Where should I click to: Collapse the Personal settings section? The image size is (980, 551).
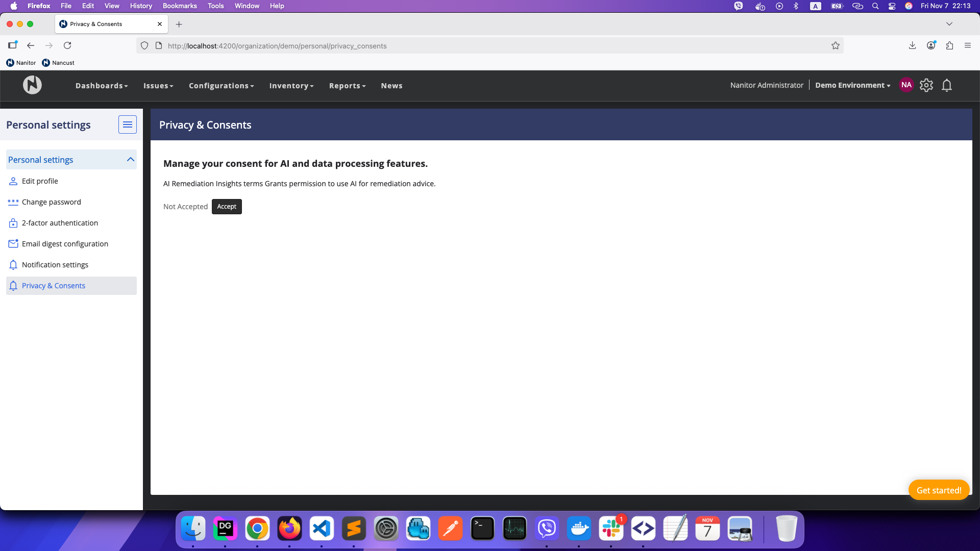click(x=131, y=160)
